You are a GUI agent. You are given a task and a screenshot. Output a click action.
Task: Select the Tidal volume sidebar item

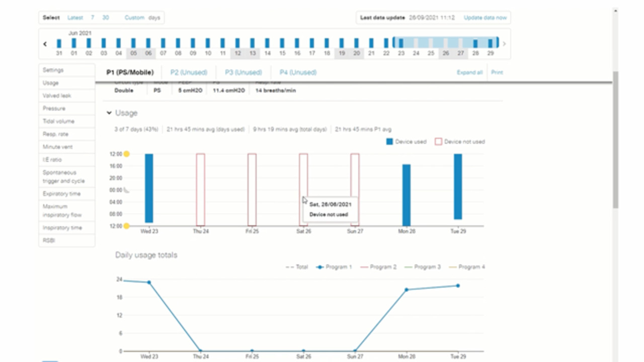coord(58,121)
